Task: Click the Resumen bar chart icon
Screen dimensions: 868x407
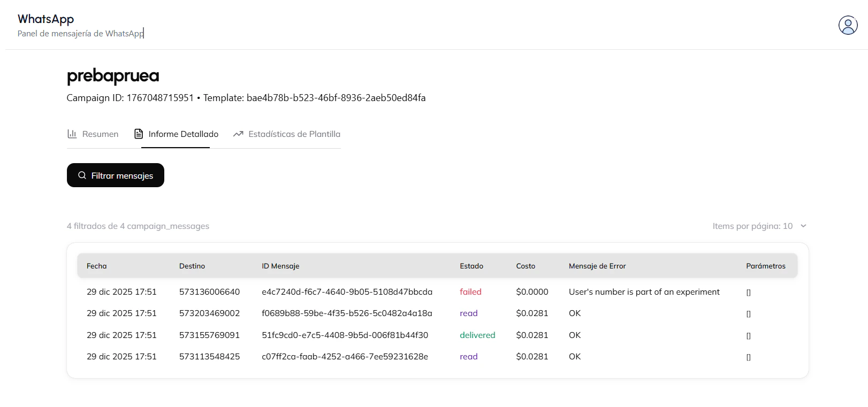Action: coord(72,134)
